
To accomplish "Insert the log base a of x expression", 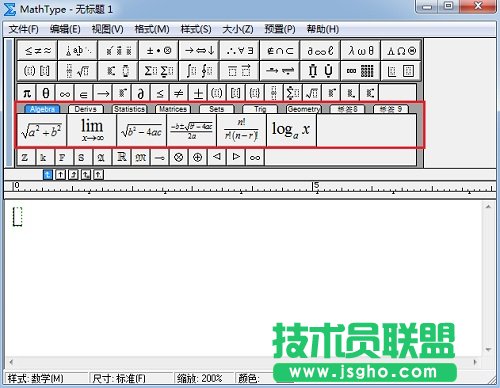I will [291, 130].
